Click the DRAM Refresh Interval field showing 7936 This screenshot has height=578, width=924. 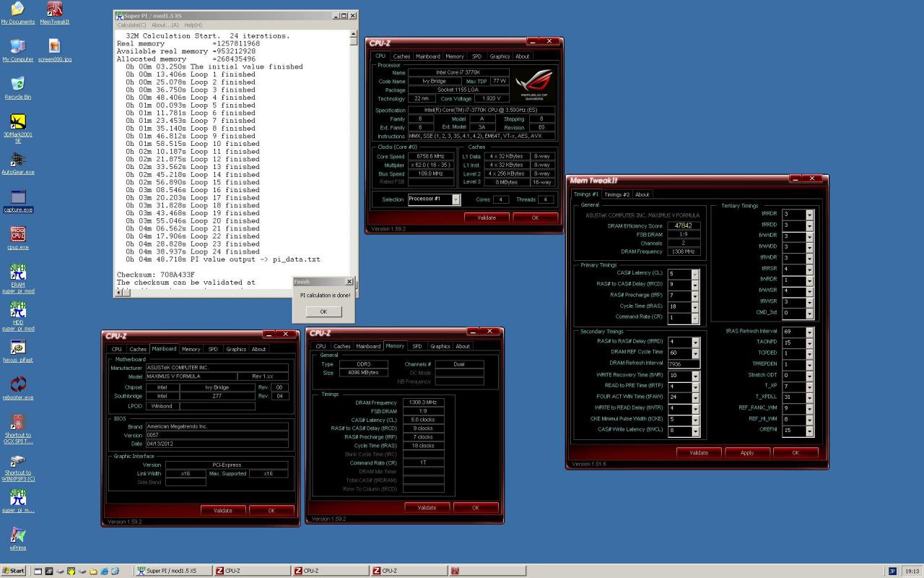tap(684, 364)
